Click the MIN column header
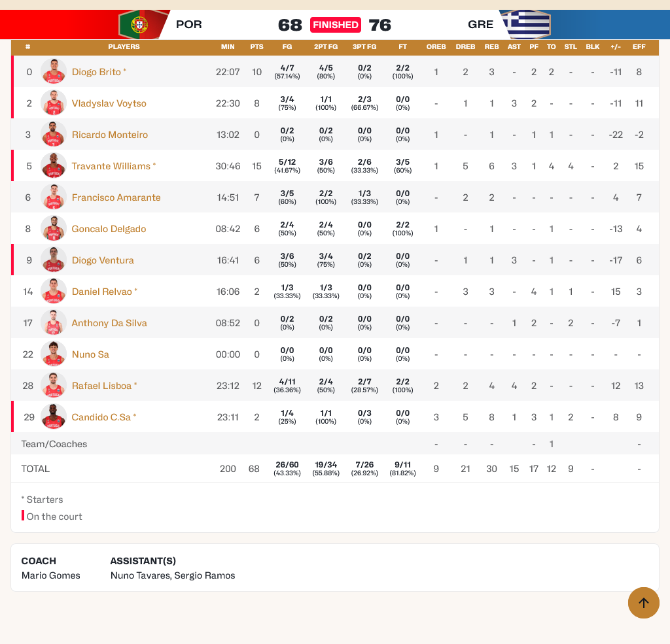Screen dimensions: 670x644 pos(228,47)
